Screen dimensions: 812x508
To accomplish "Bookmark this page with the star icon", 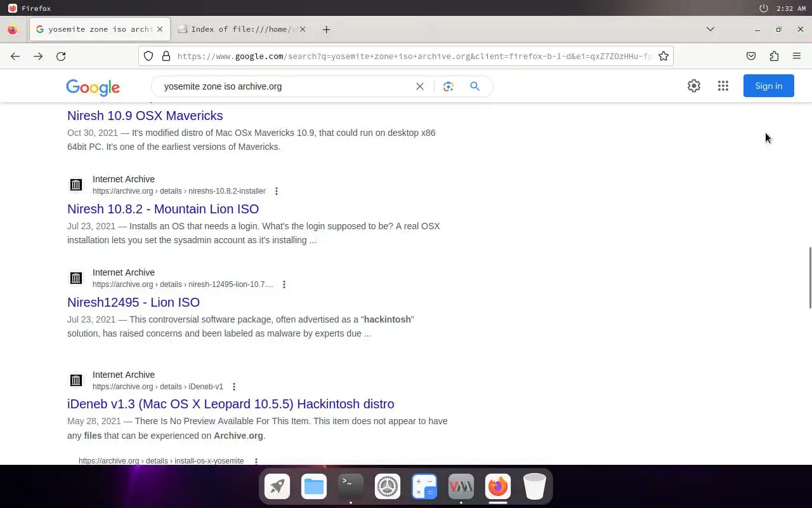I will click(x=664, y=56).
